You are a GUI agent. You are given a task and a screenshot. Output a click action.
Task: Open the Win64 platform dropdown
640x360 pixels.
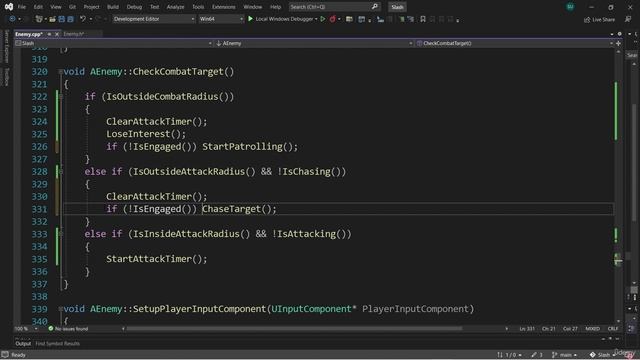(221, 19)
